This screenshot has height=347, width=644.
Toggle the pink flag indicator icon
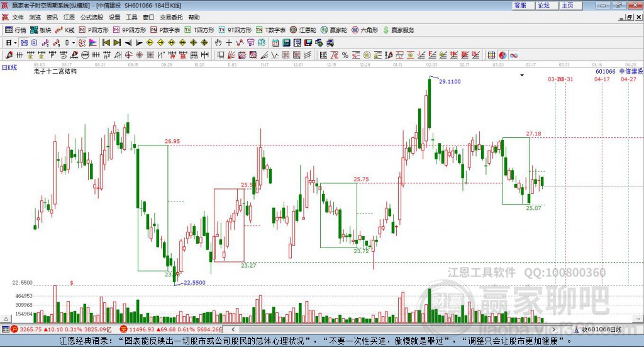tap(93, 43)
